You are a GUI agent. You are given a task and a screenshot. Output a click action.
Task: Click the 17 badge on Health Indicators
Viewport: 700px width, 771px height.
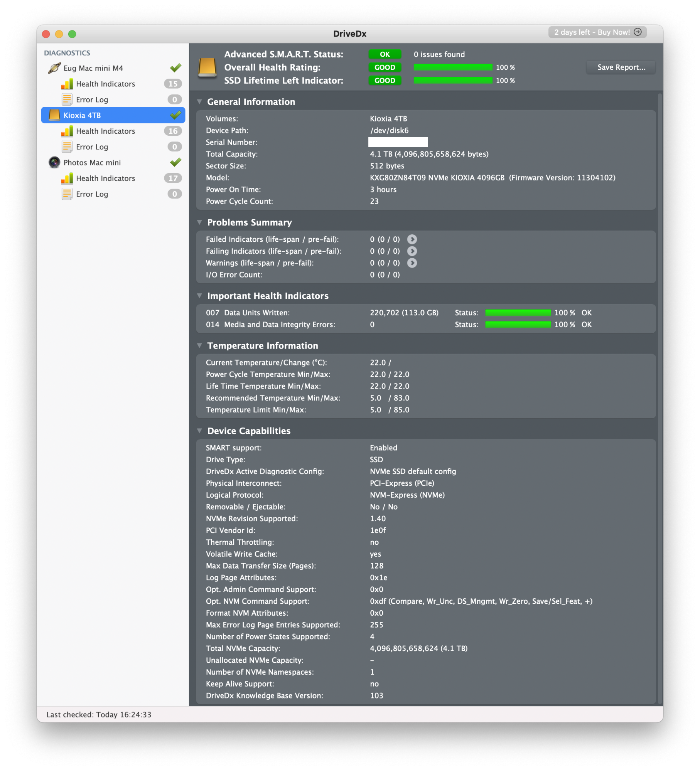pyautogui.click(x=173, y=178)
